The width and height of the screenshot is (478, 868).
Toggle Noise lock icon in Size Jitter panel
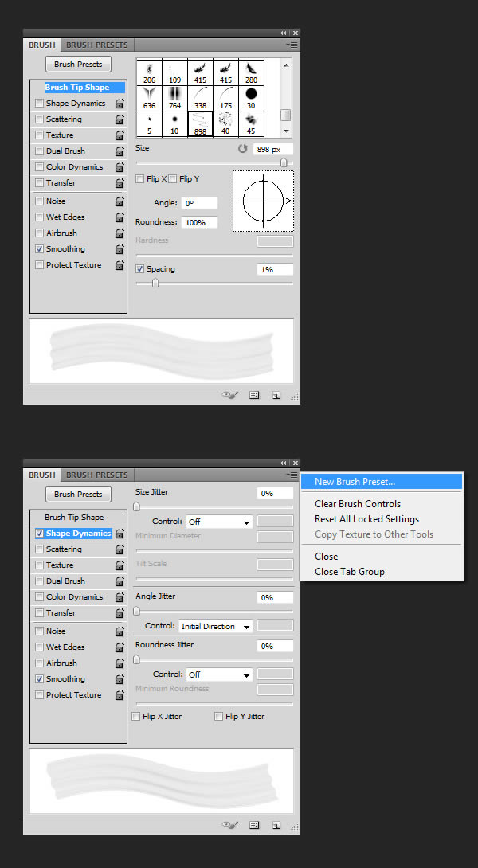coord(119,631)
